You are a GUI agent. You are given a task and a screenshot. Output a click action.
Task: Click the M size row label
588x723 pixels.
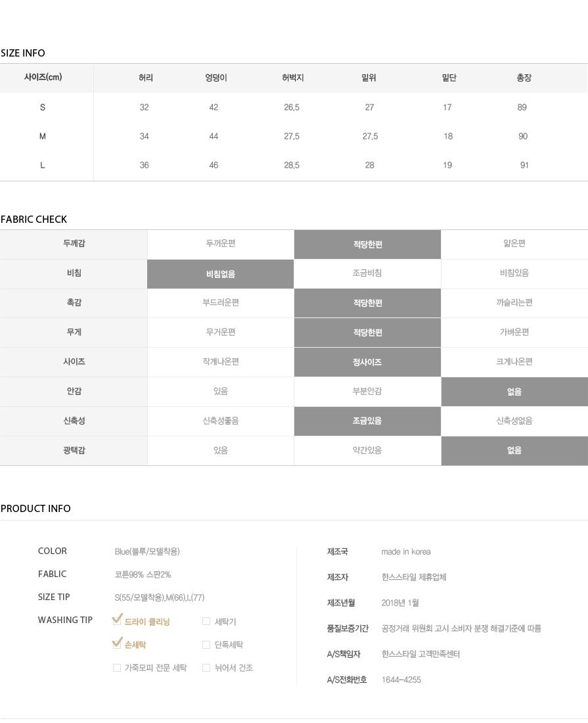pos(43,137)
